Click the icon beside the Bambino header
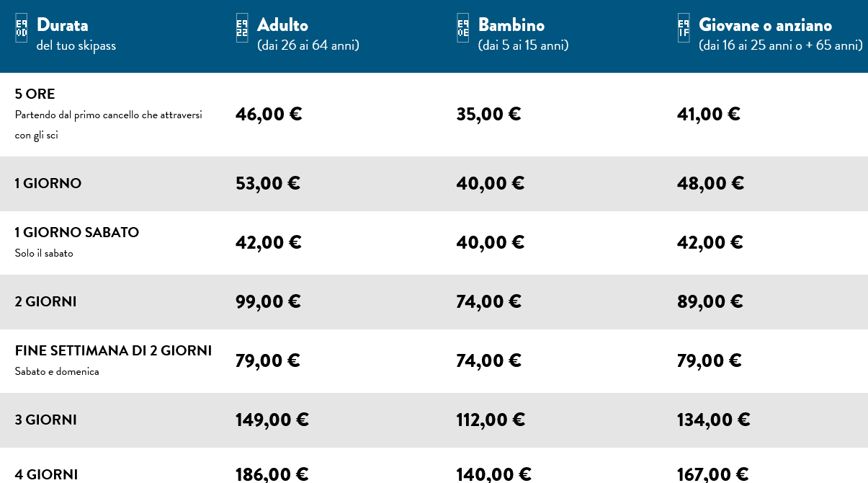Screen dimensions: 868x483 (463, 28)
